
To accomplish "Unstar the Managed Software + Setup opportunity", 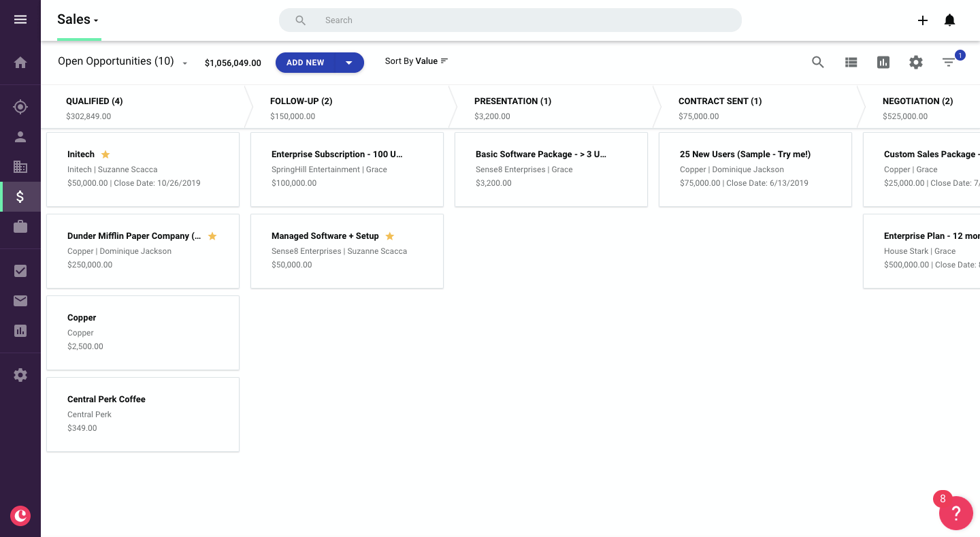I will pos(390,236).
